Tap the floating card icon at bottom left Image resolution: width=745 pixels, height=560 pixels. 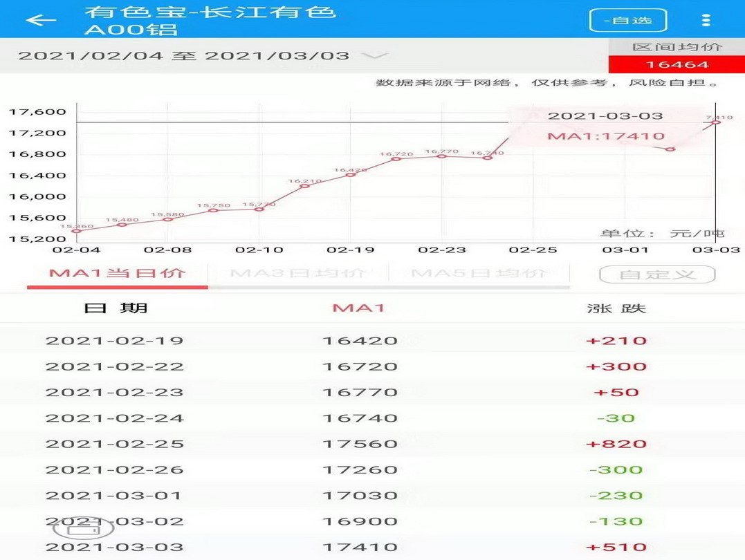(x=84, y=530)
